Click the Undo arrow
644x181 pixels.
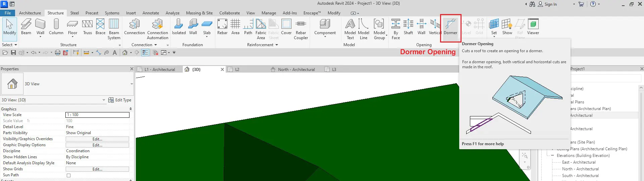click(34, 53)
